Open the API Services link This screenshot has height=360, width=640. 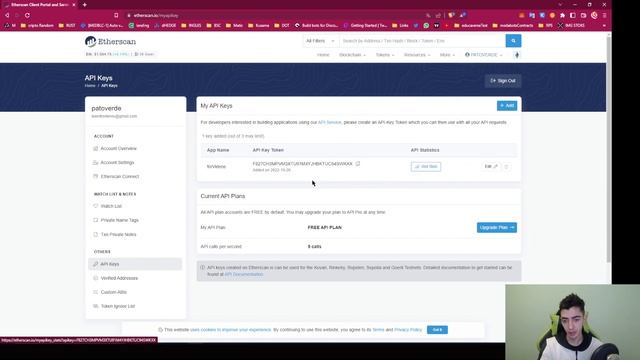pyautogui.click(x=329, y=122)
